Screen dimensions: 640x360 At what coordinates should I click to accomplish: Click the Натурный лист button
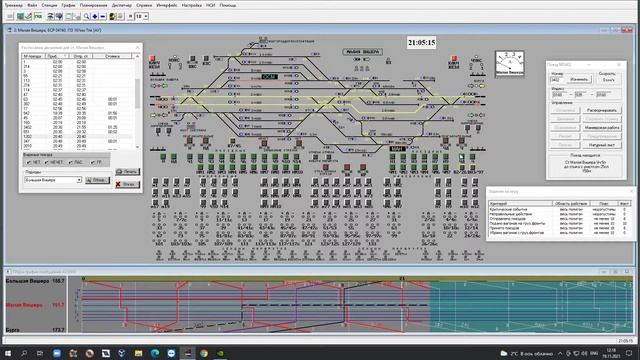[x=602, y=145]
